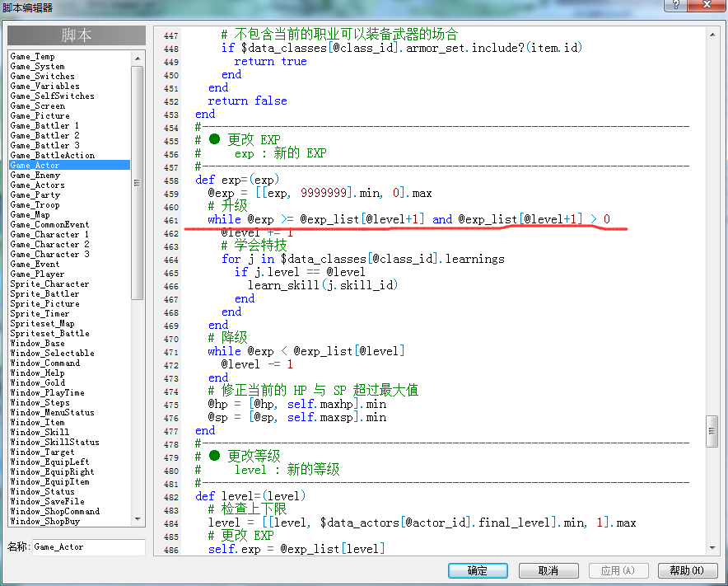Viewport: 728px width, 586px height.
Task: Select Game_Temp in the script list
Action: point(32,56)
